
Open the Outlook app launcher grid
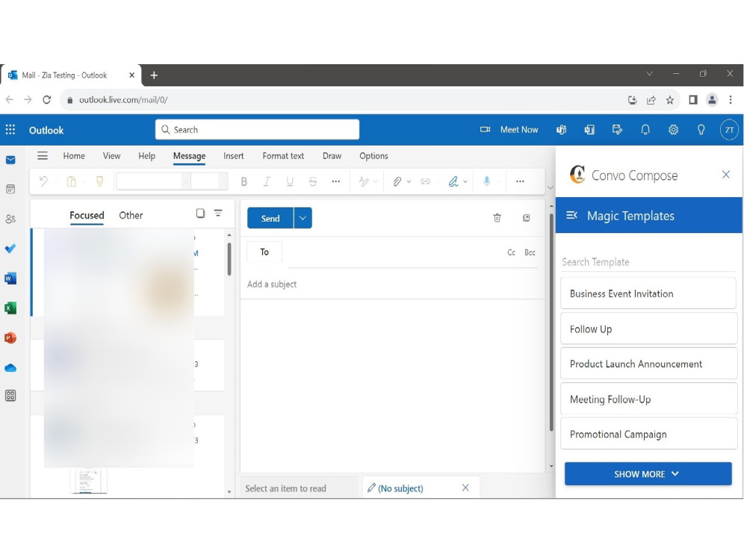pyautogui.click(x=10, y=129)
